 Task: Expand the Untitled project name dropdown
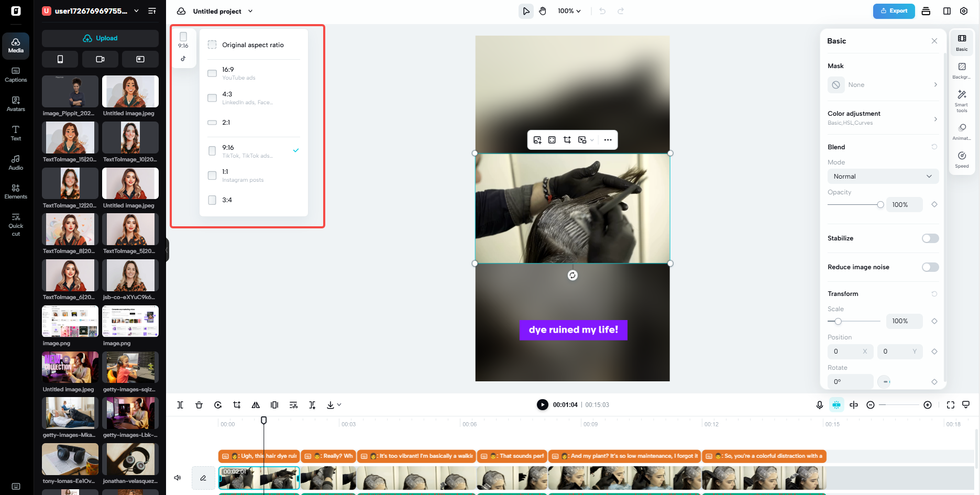pyautogui.click(x=250, y=11)
